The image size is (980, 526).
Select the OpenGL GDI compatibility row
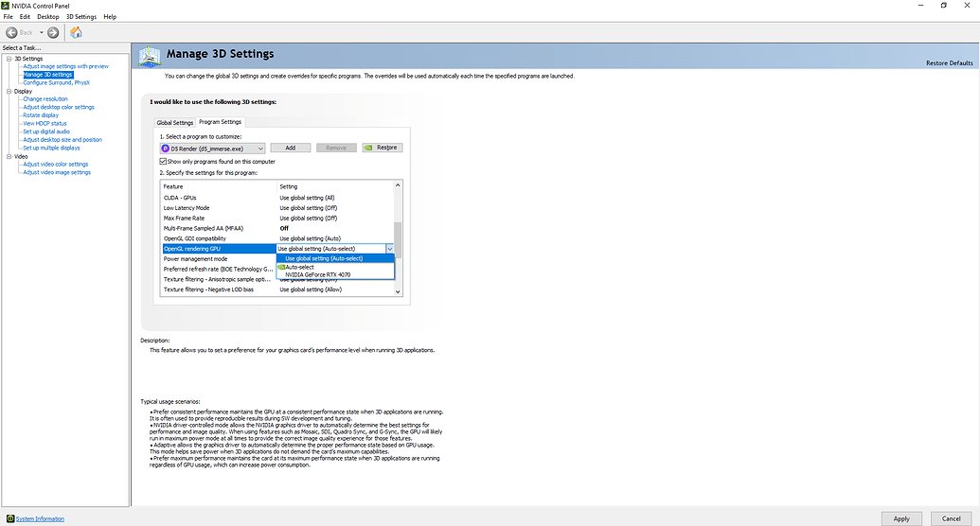pyautogui.click(x=276, y=238)
